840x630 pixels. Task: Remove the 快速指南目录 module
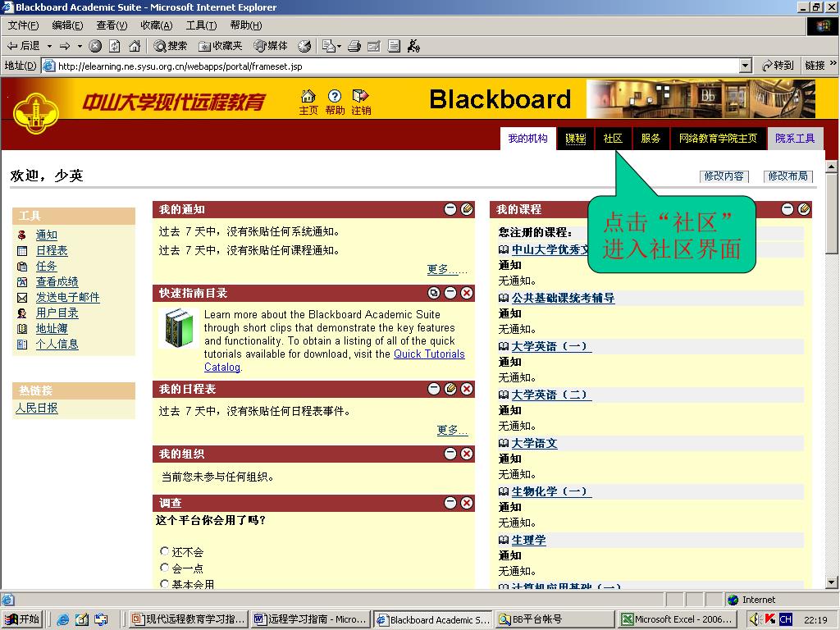pyautogui.click(x=467, y=293)
